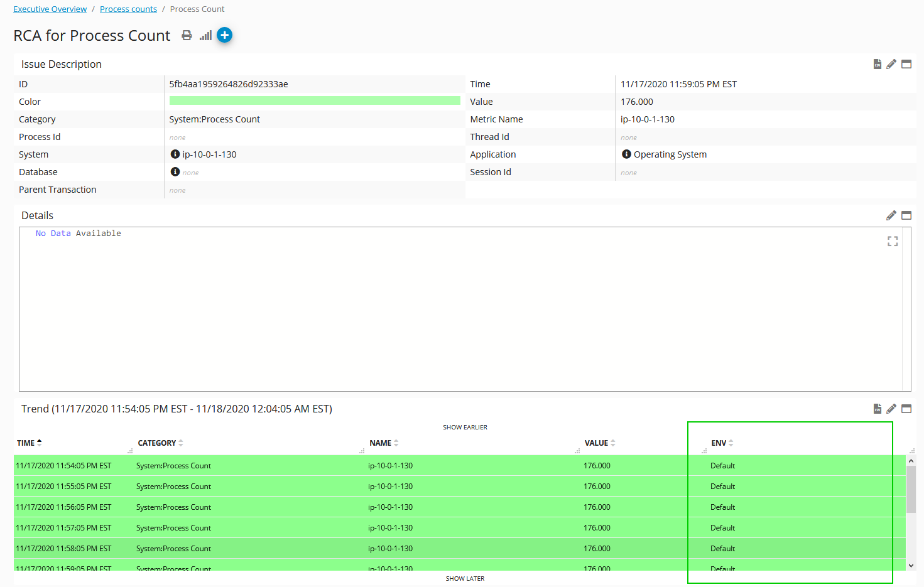Screen dimensions: 924x587
Task: Click the pencil edit icon on the Trend panel
Action: pos(891,408)
